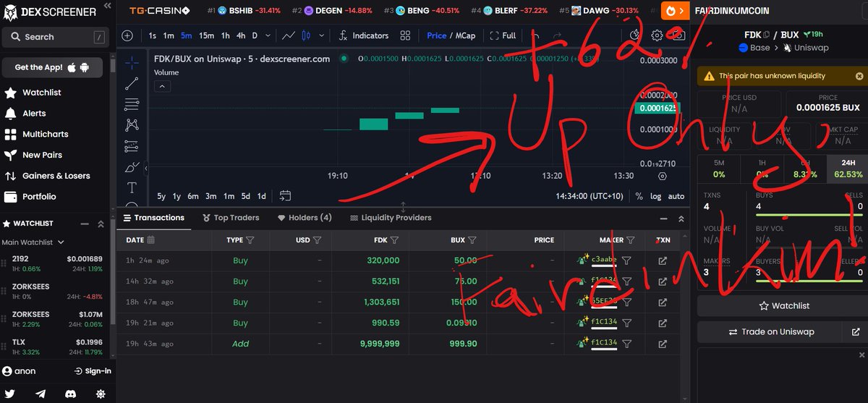
Task: Filter the BUX amount column
Action: click(x=472, y=239)
